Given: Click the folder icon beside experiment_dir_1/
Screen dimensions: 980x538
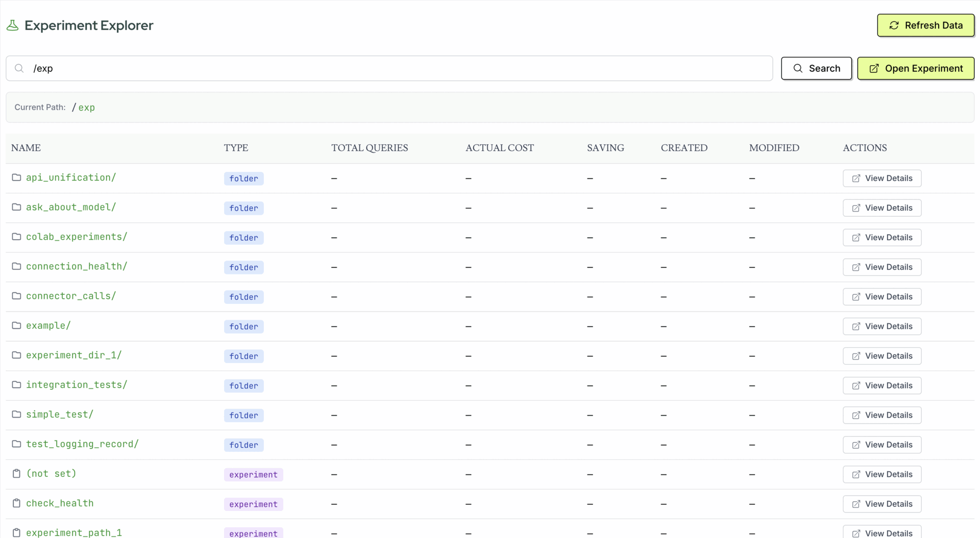Looking at the screenshot, I should (x=16, y=355).
